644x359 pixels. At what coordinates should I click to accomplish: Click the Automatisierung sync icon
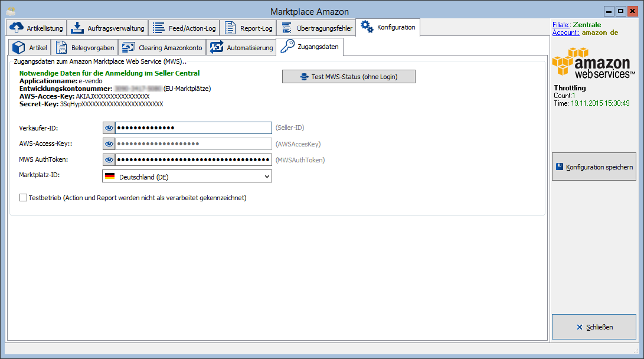coord(217,47)
